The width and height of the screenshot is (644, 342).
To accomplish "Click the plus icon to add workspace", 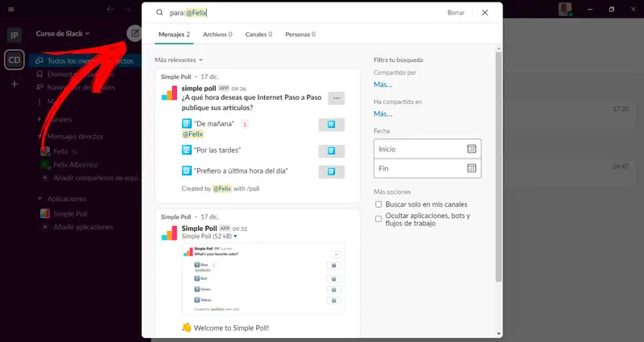I will (x=14, y=84).
